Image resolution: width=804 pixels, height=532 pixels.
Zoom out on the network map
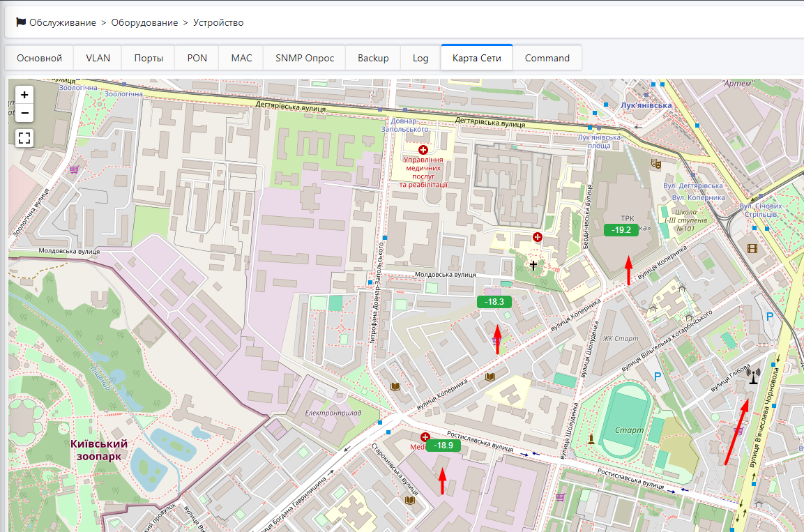click(24, 112)
